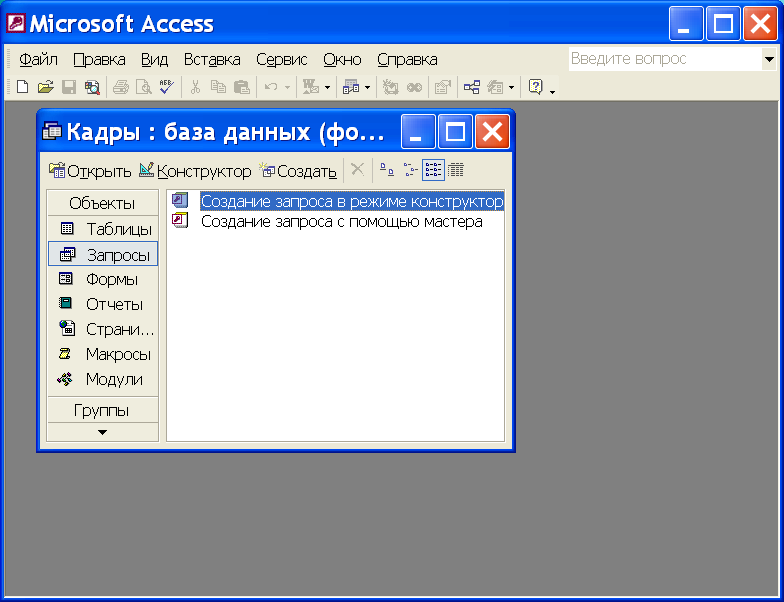Viewport: 784px width, 602px height.
Task: Click the Code editor icon
Action: pyautogui.click(x=390, y=88)
